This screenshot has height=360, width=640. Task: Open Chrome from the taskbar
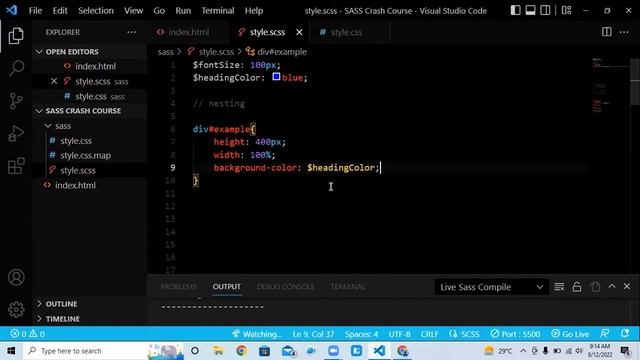click(241, 351)
